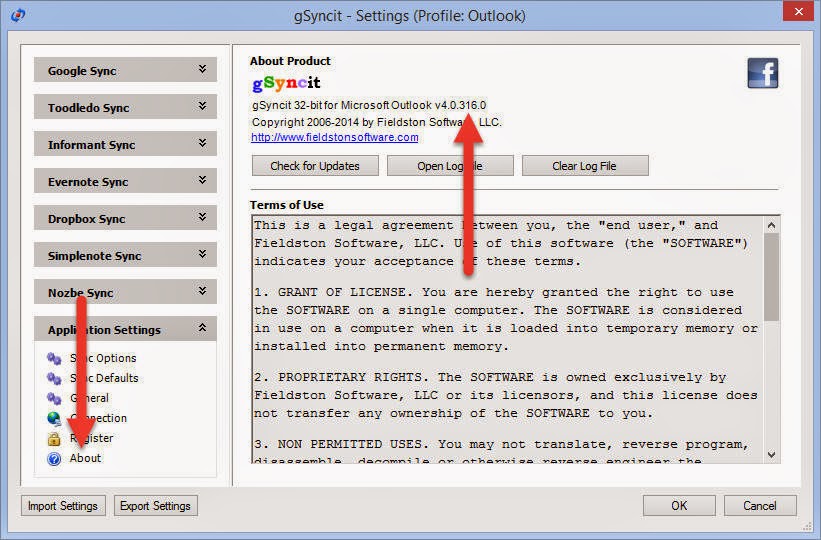Select Sync Defaults in Application Settings
821x540 pixels.
(104, 378)
